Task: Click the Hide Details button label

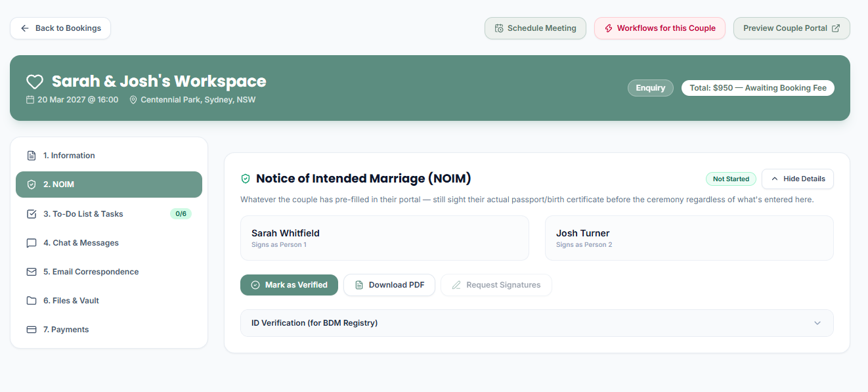Action: click(x=804, y=179)
